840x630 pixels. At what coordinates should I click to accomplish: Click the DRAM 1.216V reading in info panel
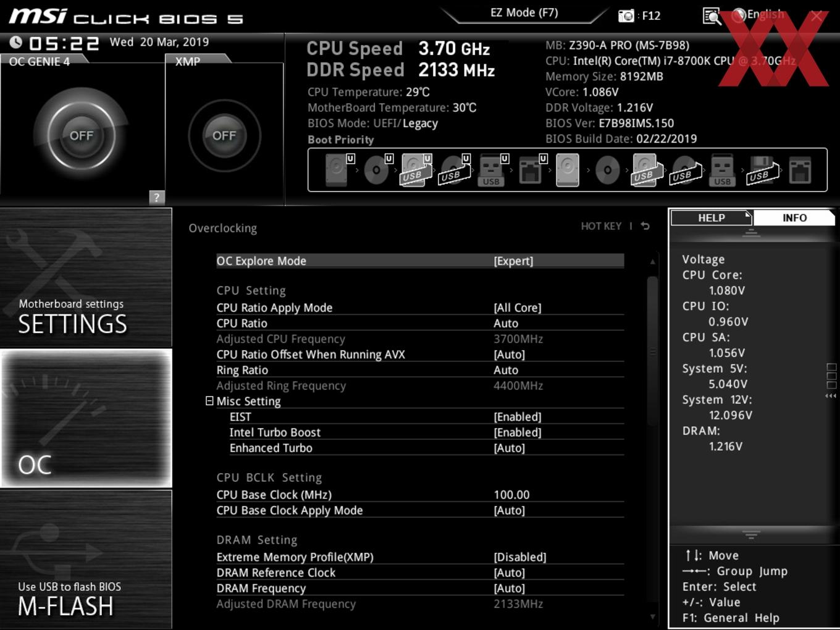(x=726, y=446)
